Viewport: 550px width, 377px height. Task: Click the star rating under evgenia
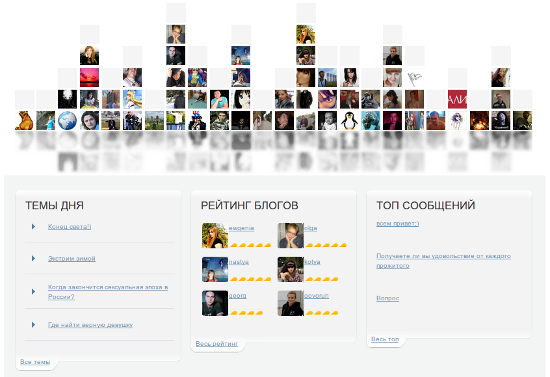point(250,245)
